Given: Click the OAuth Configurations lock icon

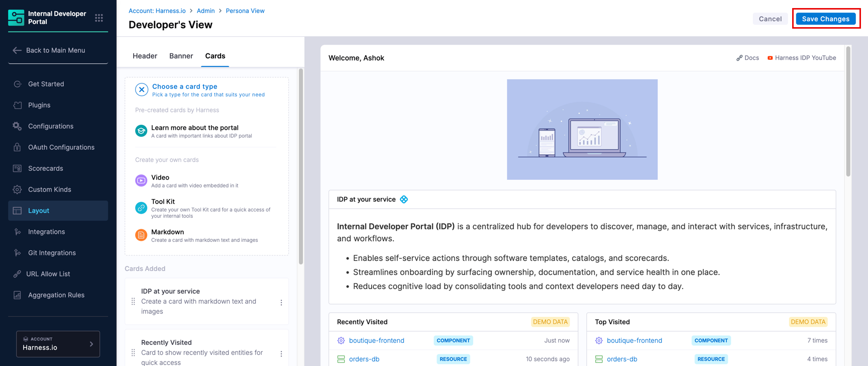Looking at the screenshot, I should click(x=18, y=147).
